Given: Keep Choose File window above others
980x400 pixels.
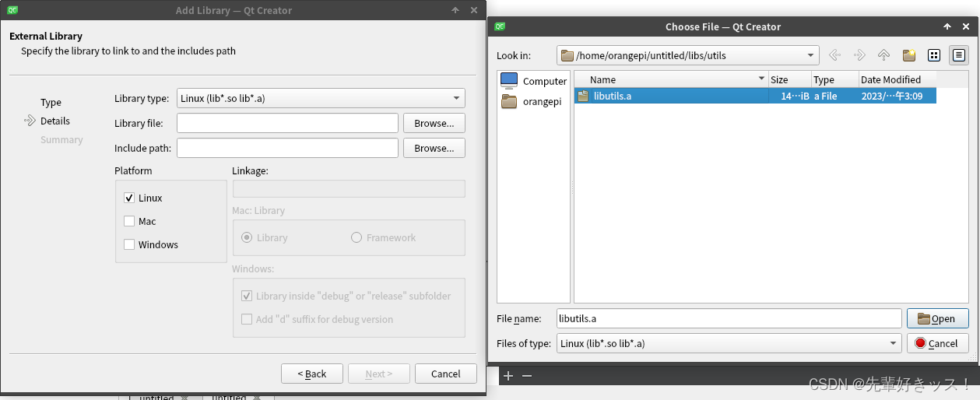Looking at the screenshot, I should [x=947, y=26].
